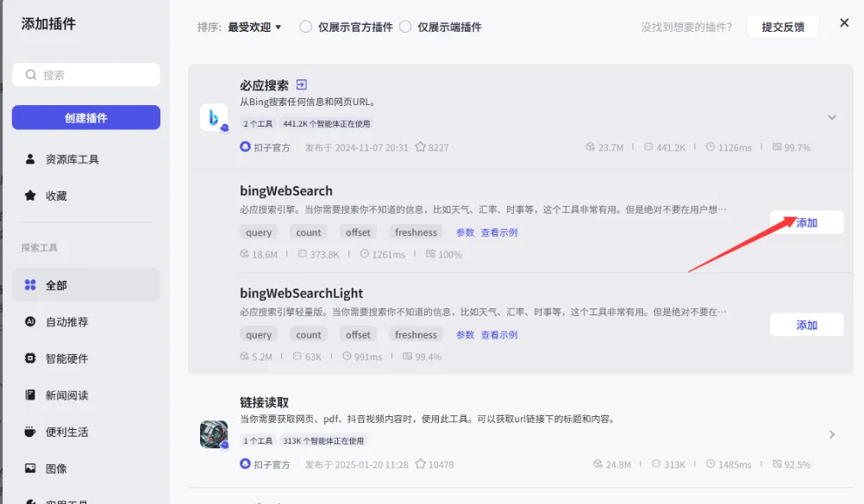
Task: Open 参数 link for bingWebSearch
Action: coord(465,233)
